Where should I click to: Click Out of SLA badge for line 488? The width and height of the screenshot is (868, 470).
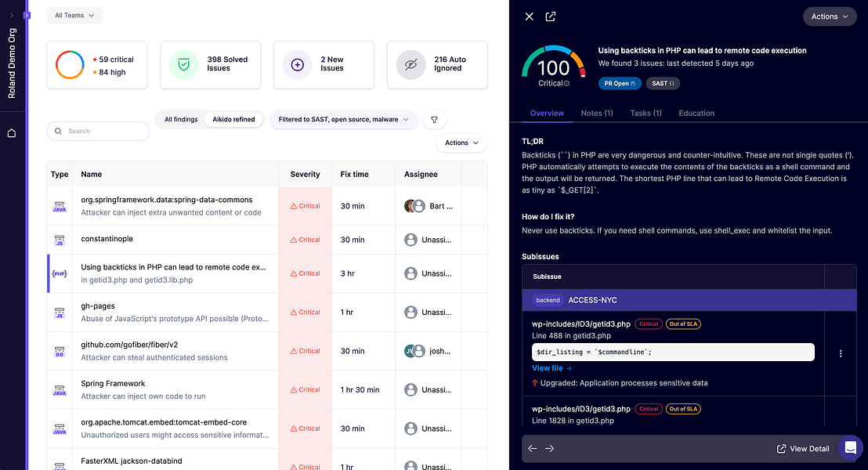[683, 324]
